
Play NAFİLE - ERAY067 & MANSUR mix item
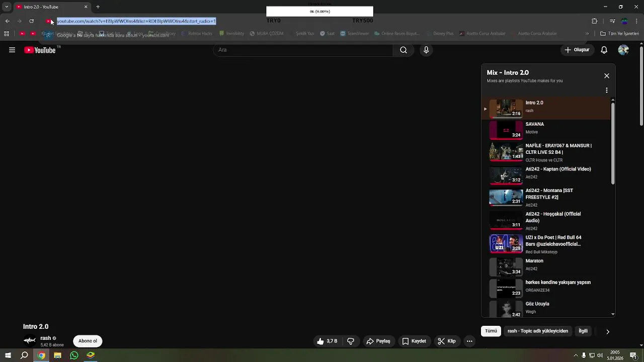(547, 152)
